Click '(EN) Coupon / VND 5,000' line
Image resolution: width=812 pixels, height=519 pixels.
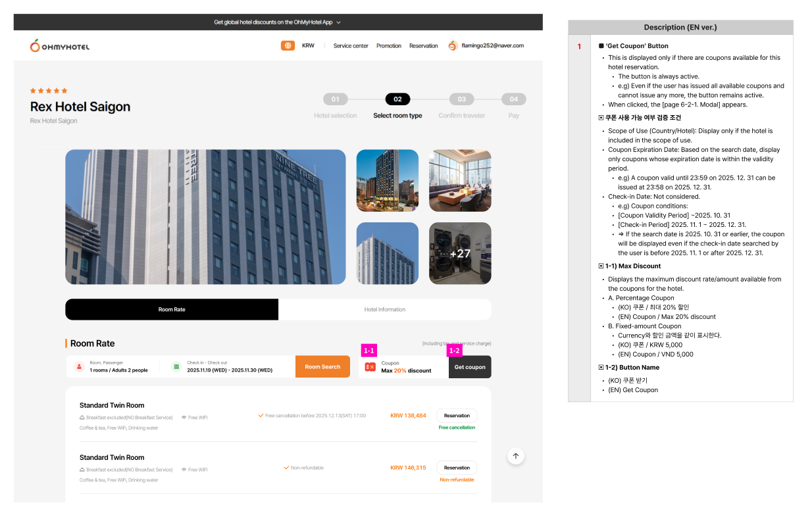[655, 355]
